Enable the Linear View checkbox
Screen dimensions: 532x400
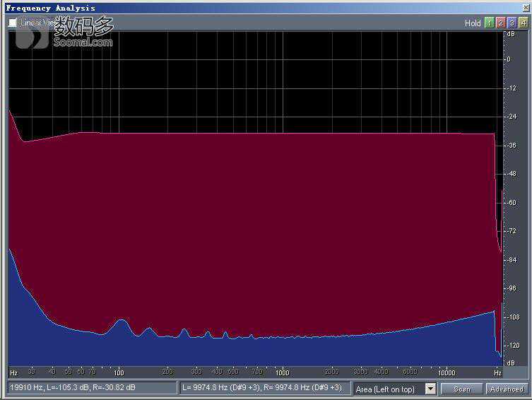[x=13, y=23]
